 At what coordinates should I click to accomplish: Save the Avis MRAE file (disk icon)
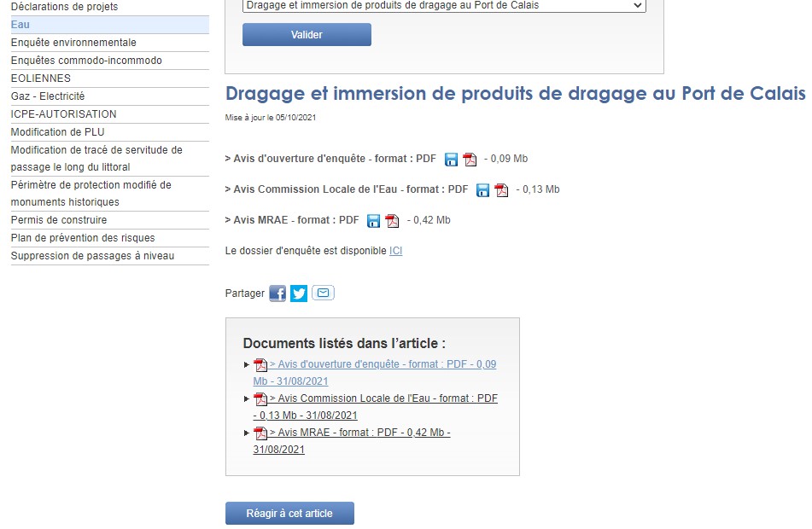click(x=373, y=221)
